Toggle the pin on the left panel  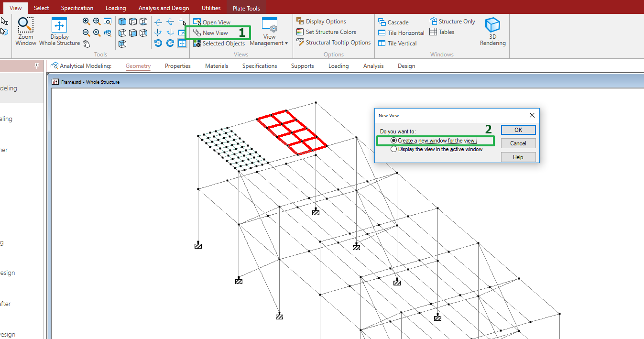coord(37,66)
